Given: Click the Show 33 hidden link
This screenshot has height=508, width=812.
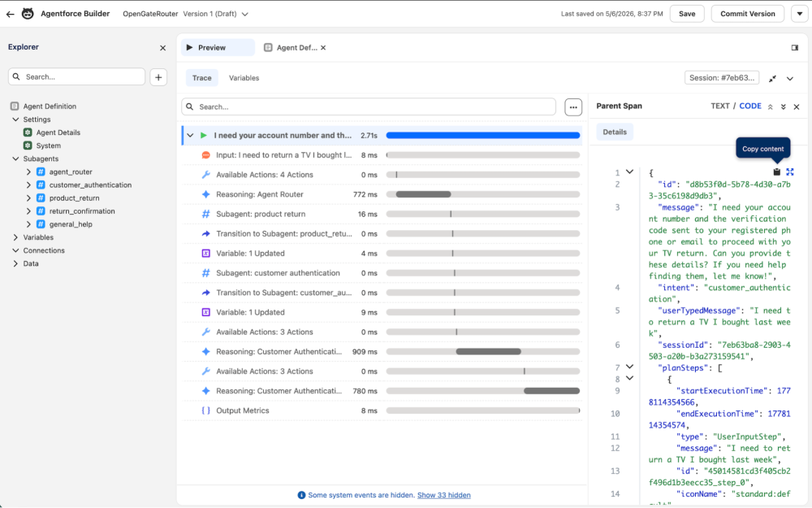Looking at the screenshot, I should click(444, 495).
